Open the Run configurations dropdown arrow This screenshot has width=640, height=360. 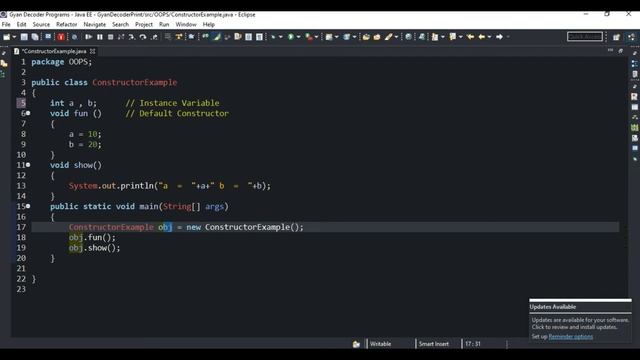coord(298,37)
